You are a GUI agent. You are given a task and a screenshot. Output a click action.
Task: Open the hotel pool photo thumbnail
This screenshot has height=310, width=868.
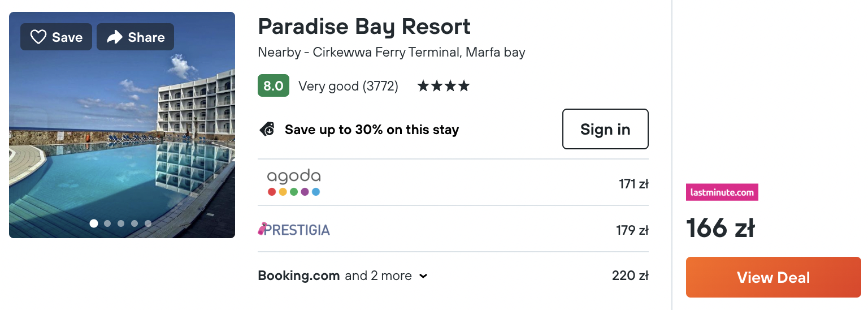click(x=122, y=125)
